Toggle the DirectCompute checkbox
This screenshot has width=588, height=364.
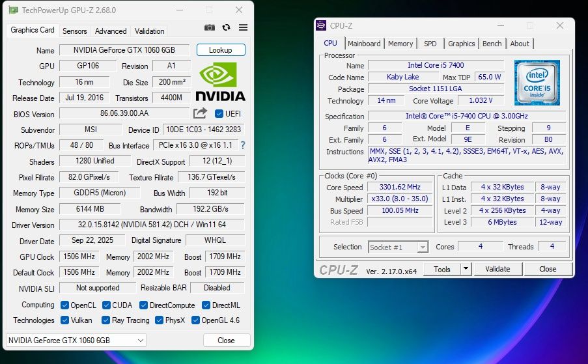pos(143,305)
